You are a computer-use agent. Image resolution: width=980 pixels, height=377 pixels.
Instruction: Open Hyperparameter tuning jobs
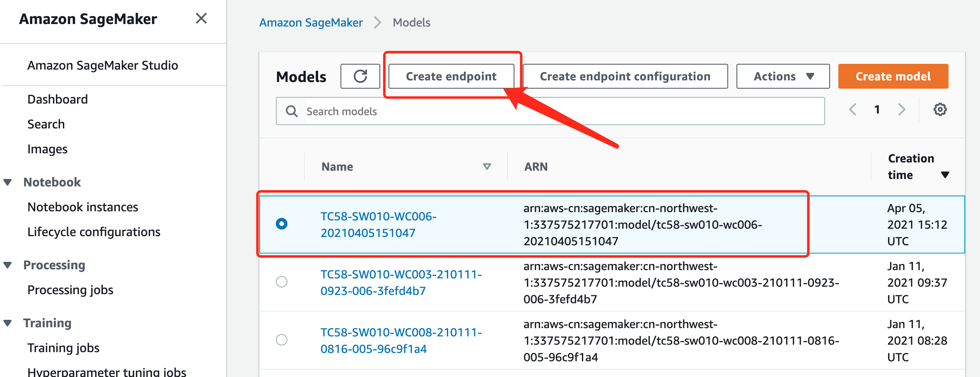pyautogui.click(x=107, y=371)
